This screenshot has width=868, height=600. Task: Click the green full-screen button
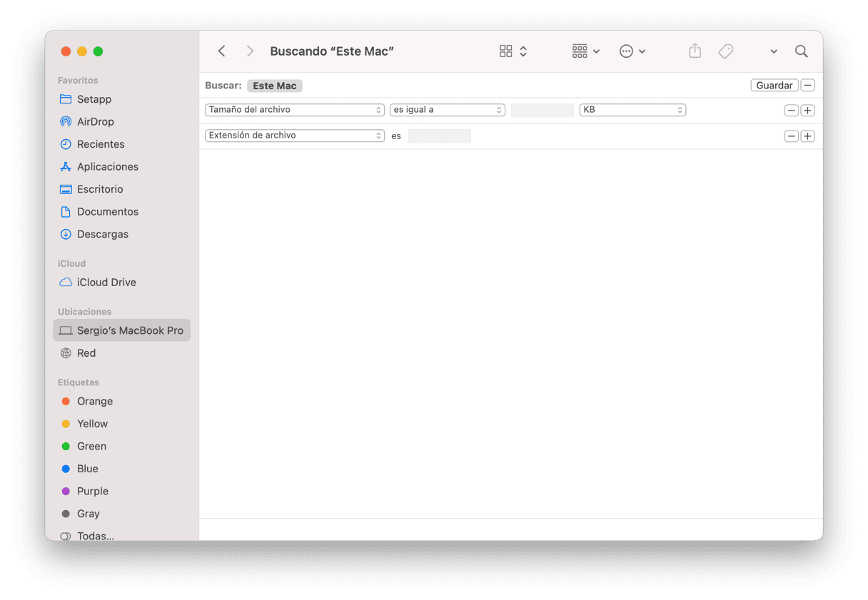point(99,51)
